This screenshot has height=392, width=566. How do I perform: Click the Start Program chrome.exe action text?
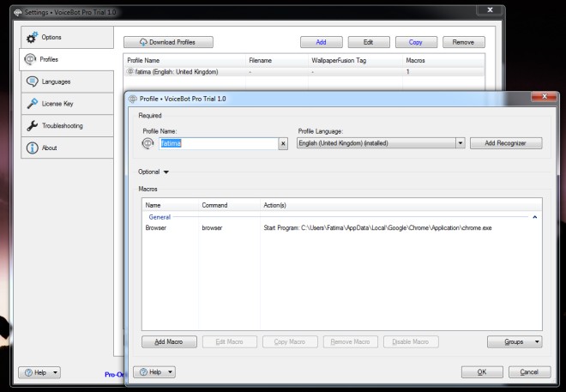pos(377,228)
